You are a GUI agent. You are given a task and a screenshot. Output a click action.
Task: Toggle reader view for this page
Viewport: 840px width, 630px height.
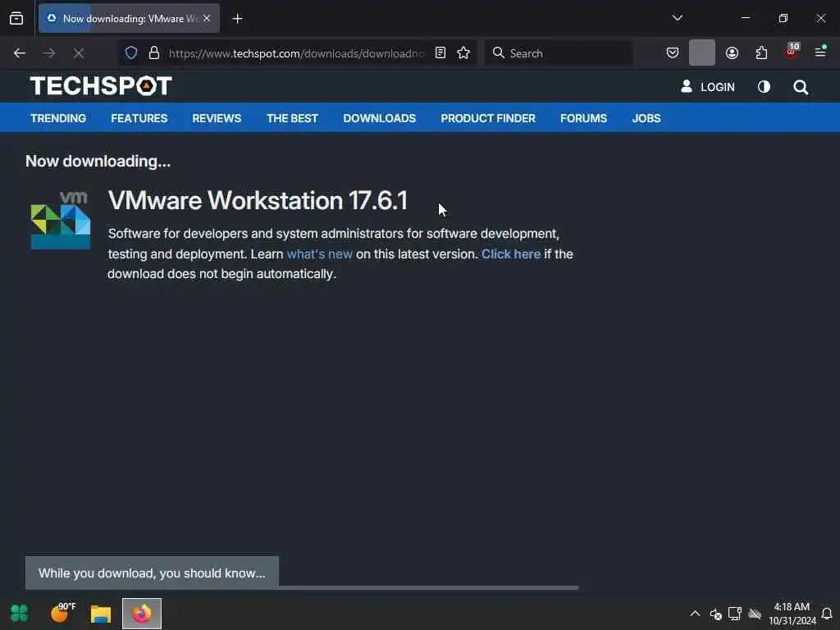(x=441, y=52)
